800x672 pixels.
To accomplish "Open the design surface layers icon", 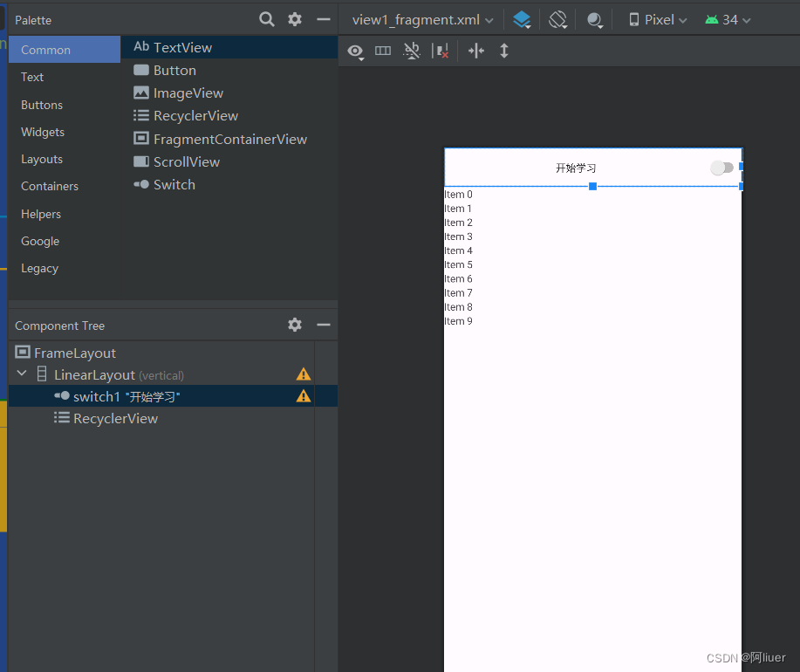I will click(522, 20).
